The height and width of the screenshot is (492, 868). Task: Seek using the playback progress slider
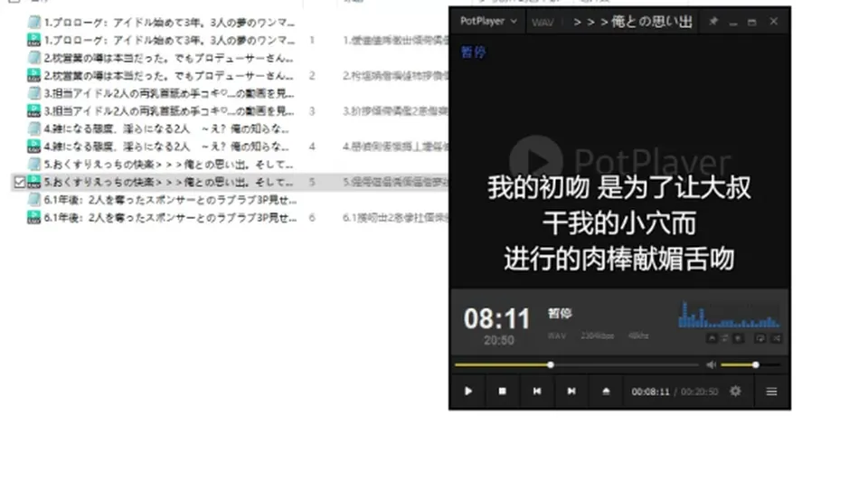[576, 364]
